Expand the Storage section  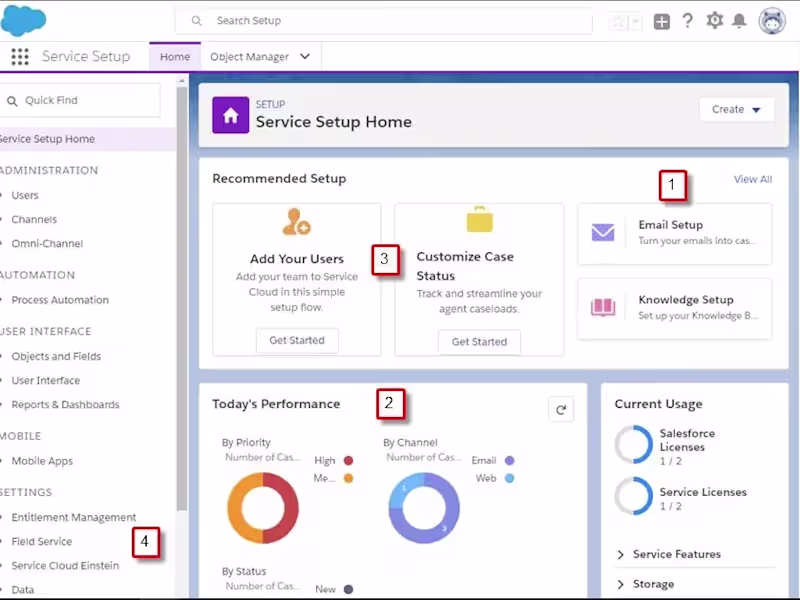(620, 584)
